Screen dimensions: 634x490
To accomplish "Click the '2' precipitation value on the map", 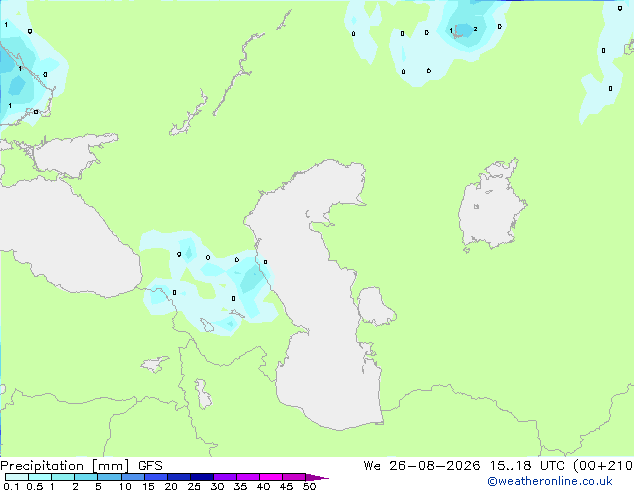I will click(x=476, y=29).
